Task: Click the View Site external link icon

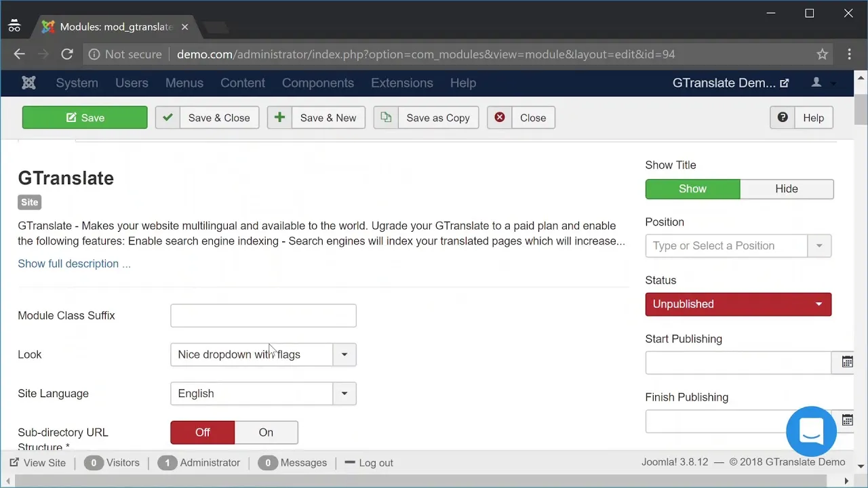Action: tap(14, 463)
